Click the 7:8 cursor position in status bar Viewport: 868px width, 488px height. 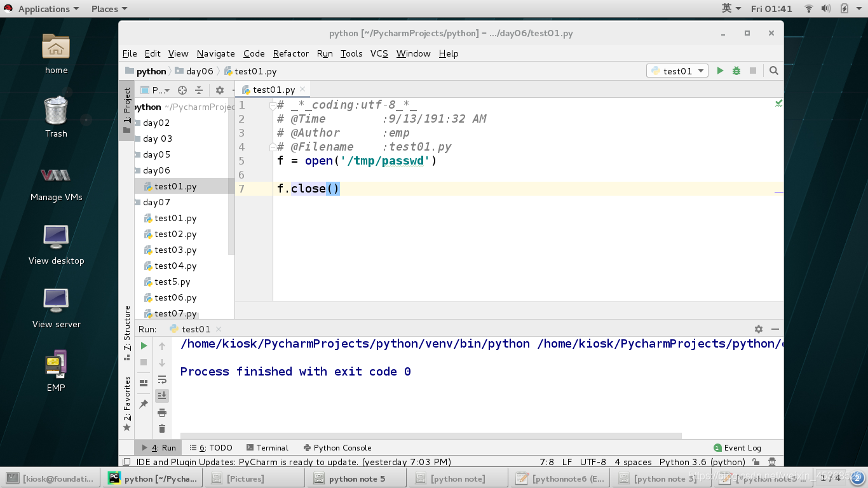click(546, 462)
